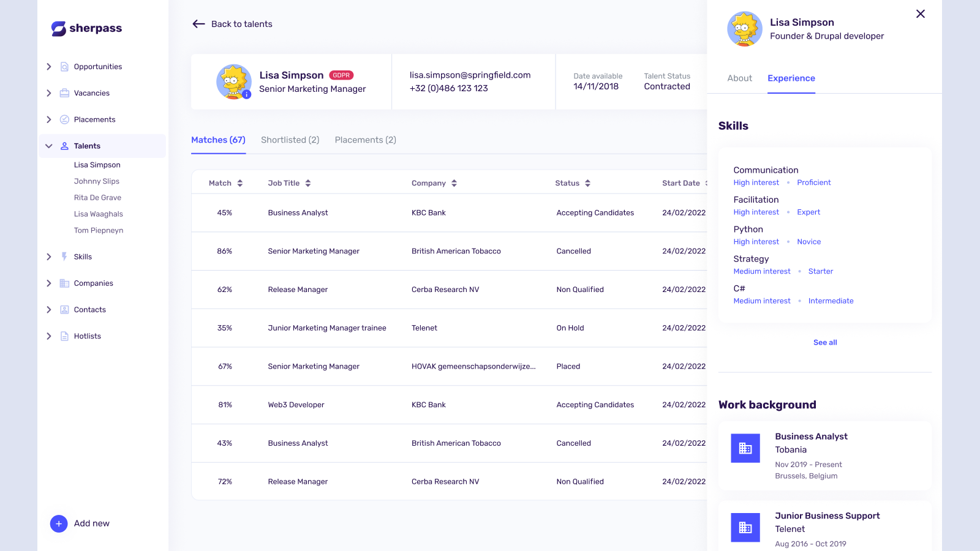The height and width of the screenshot is (551, 980).
Task: Click the Skills lightning icon
Action: pos(64,257)
